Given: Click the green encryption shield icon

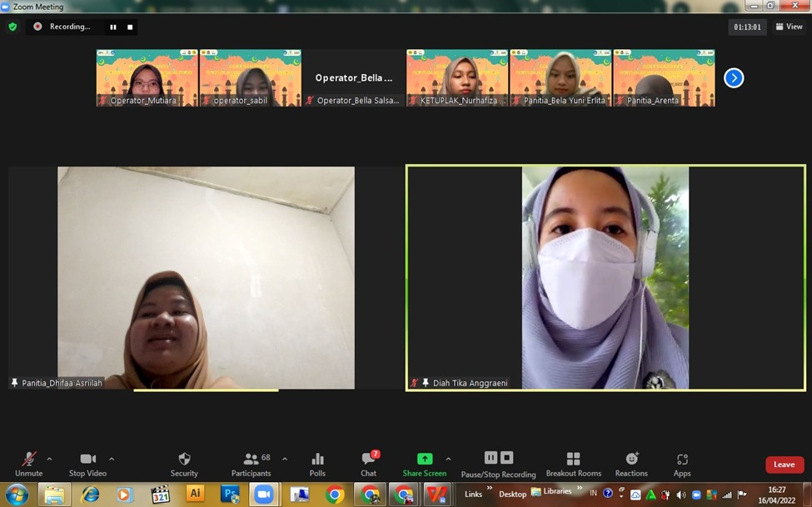Looking at the screenshot, I should 12,27.
